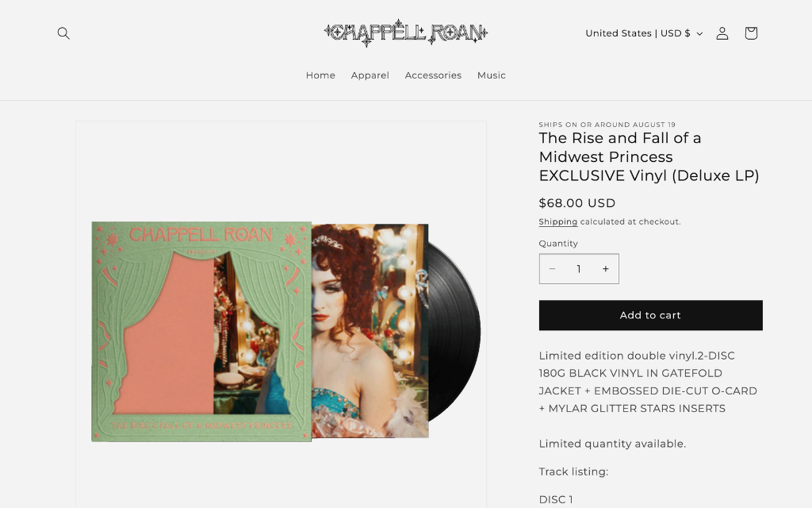Viewport: 812px width, 508px height.
Task: Click the green die-cut O-card cover
Action: pos(201,332)
